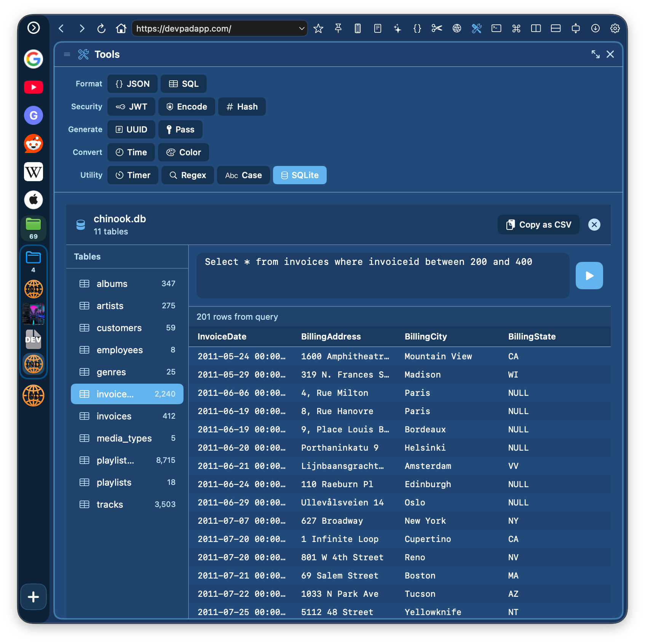Toggle the SQLite utility
The width and height of the screenshot is (645, 644).
coord(300,175)
